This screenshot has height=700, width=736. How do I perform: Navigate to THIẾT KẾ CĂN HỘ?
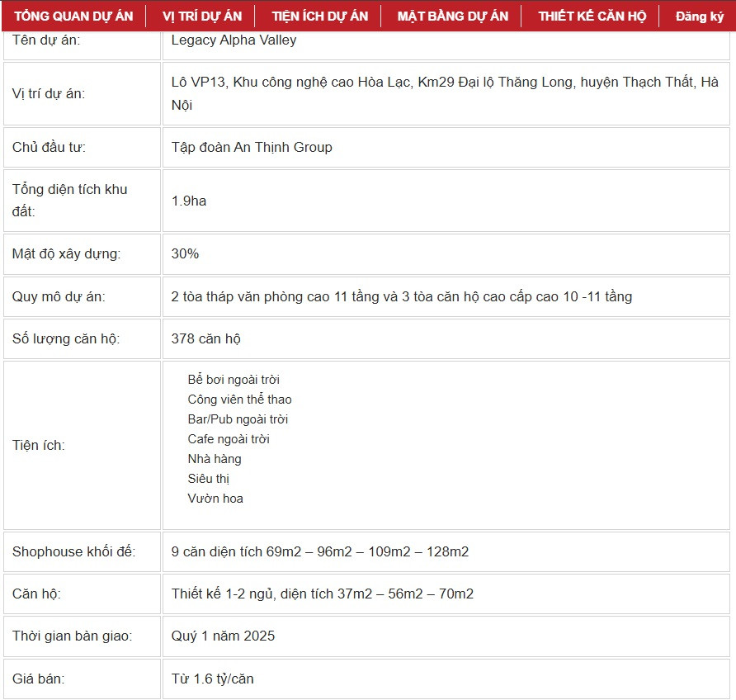coord(592,17)
